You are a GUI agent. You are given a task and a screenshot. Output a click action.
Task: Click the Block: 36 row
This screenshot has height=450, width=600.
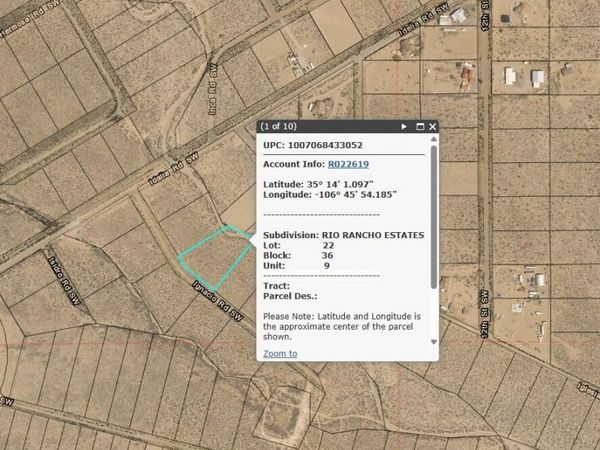(298, 255)
